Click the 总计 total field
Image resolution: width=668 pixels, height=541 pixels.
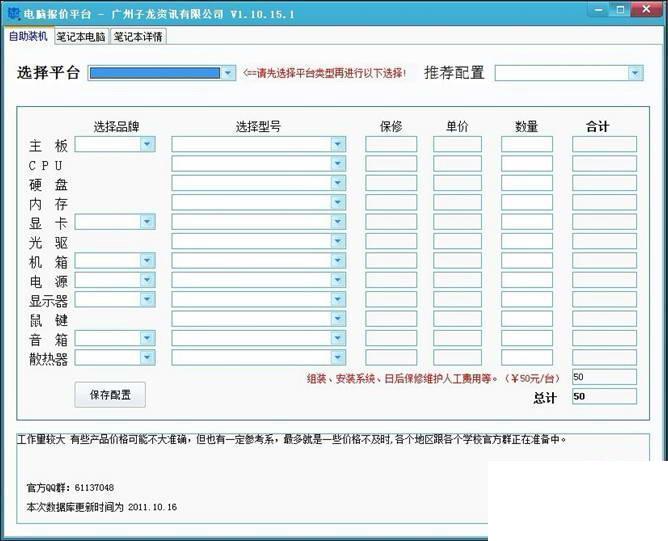click(604, 396)
